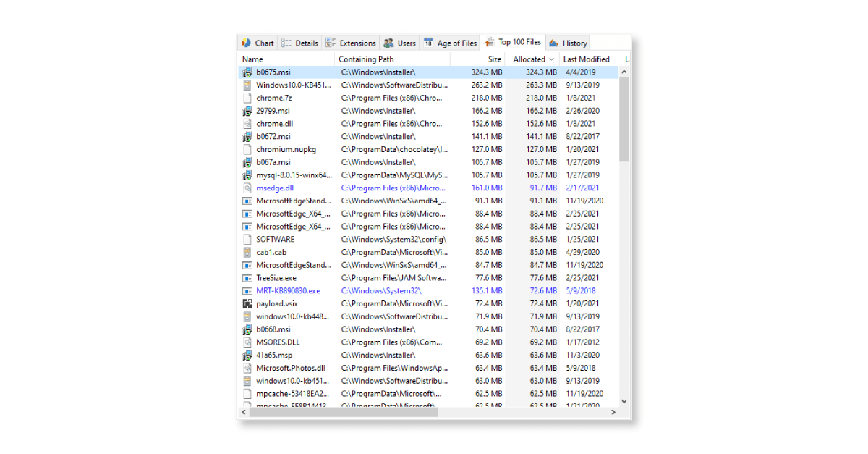
Task: Click the b0675.msi installer file icon
Action: coord(247,72)
